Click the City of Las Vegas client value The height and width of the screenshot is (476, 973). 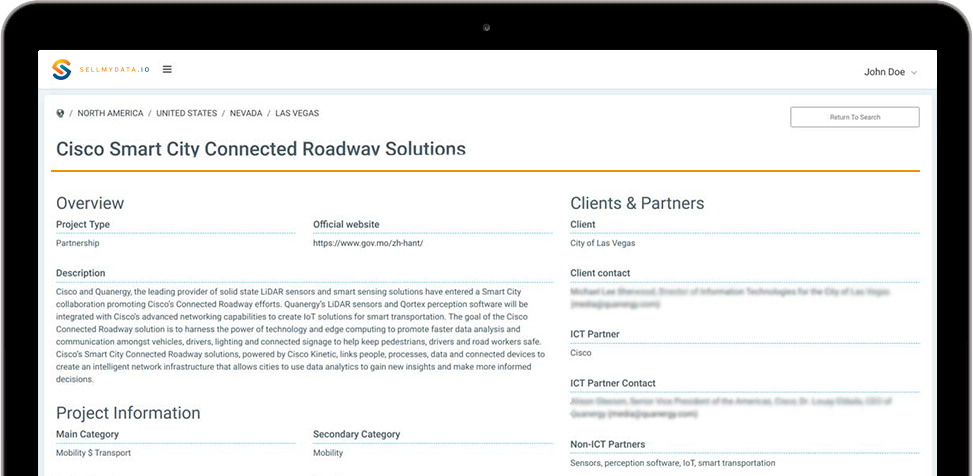pyautogui.click(x=603, y=243)
